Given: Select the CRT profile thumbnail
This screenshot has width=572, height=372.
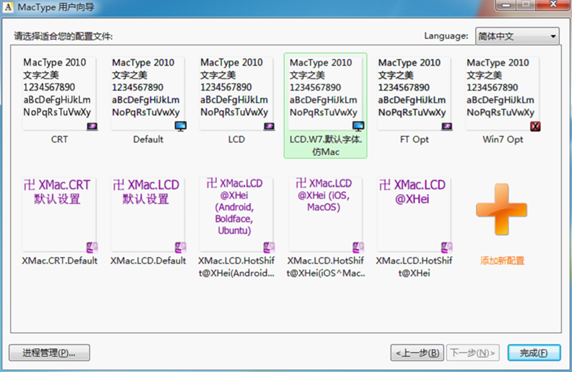Looking at the screenshot, I should tap(59, 94).
